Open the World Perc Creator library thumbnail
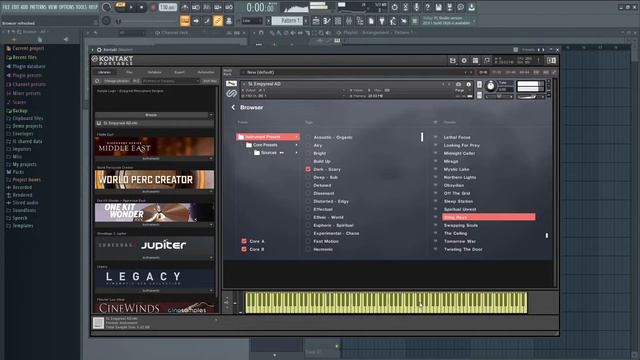The height and width of the screenshot is (360, 640). point(154,180)
